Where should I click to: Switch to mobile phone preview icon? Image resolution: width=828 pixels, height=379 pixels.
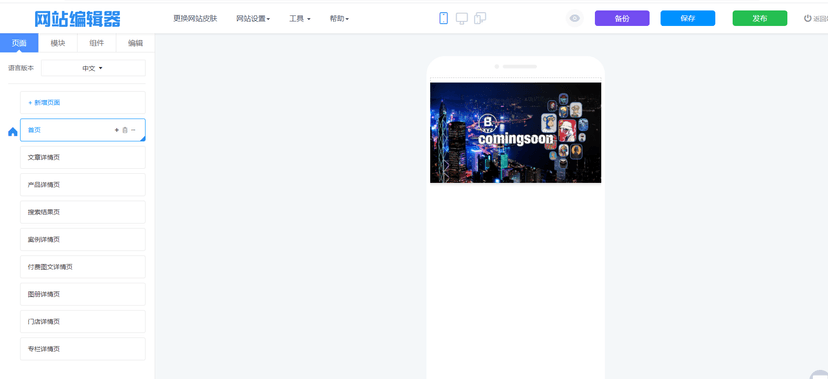(444, 18)
